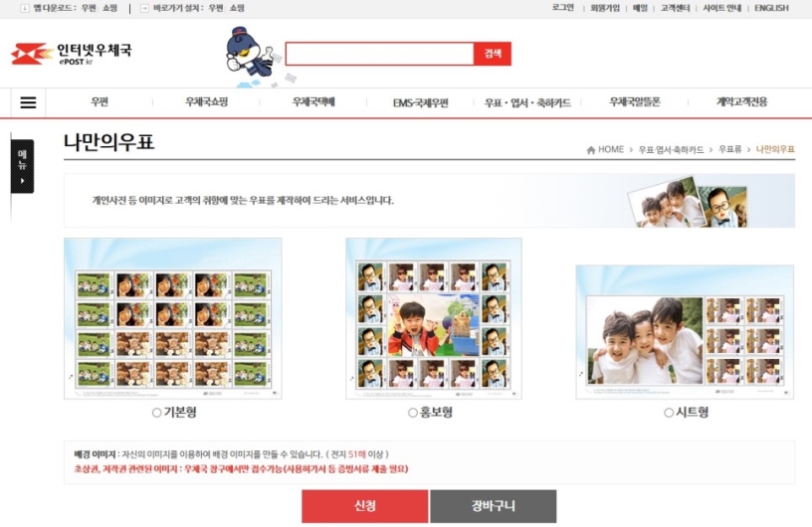Viewport: 812px width, 527px height.
Task: Click the ENGLISH link
Action: click(771, 8)
